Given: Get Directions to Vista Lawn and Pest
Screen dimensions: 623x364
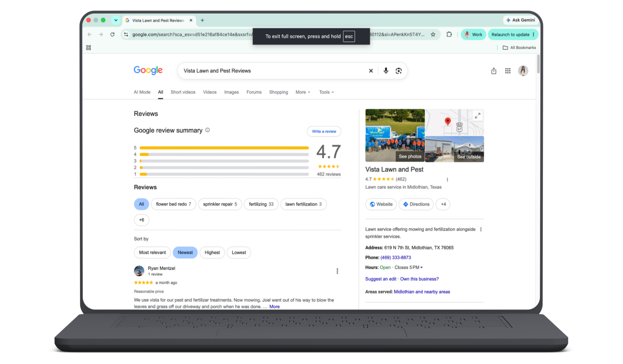Looking at the screenshot, I should (416, 204).
